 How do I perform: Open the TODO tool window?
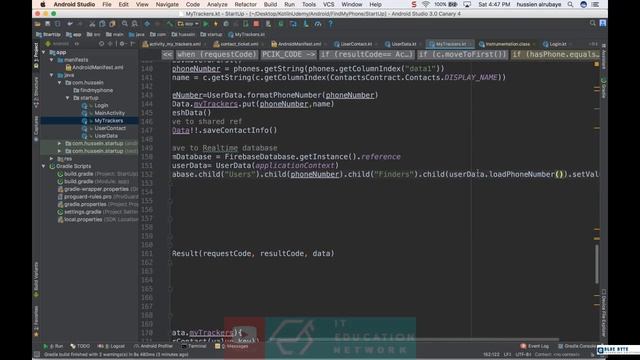[x=80, y=346]
